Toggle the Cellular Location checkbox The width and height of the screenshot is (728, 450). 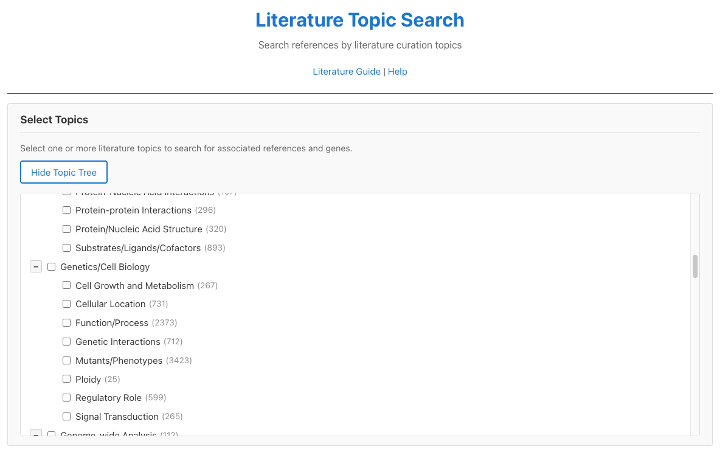click(67, 304)
